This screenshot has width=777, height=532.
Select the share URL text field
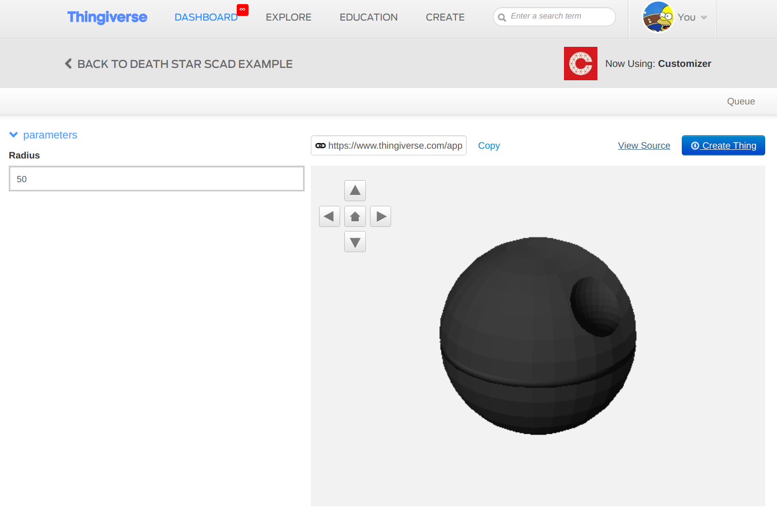[x=388, y=146]
